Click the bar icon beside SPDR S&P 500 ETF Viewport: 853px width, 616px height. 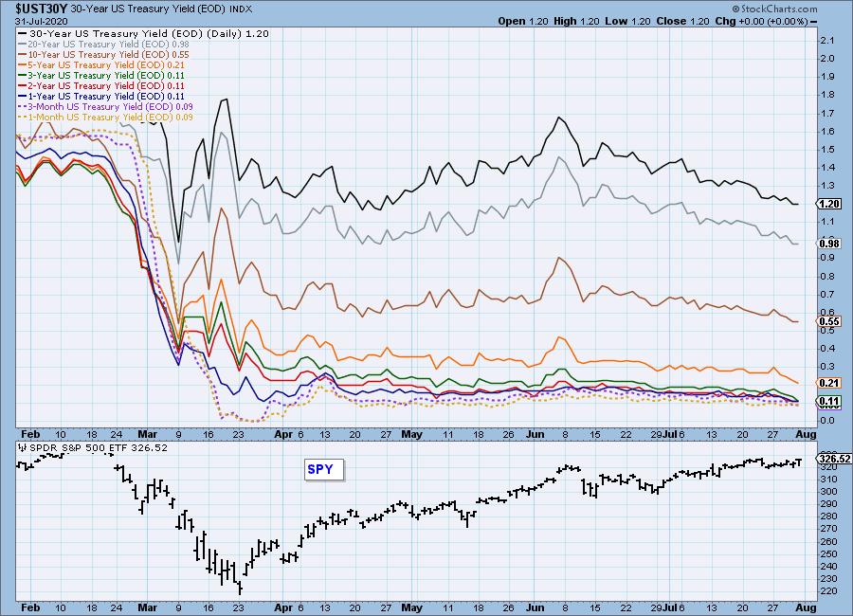click(22, 447)
